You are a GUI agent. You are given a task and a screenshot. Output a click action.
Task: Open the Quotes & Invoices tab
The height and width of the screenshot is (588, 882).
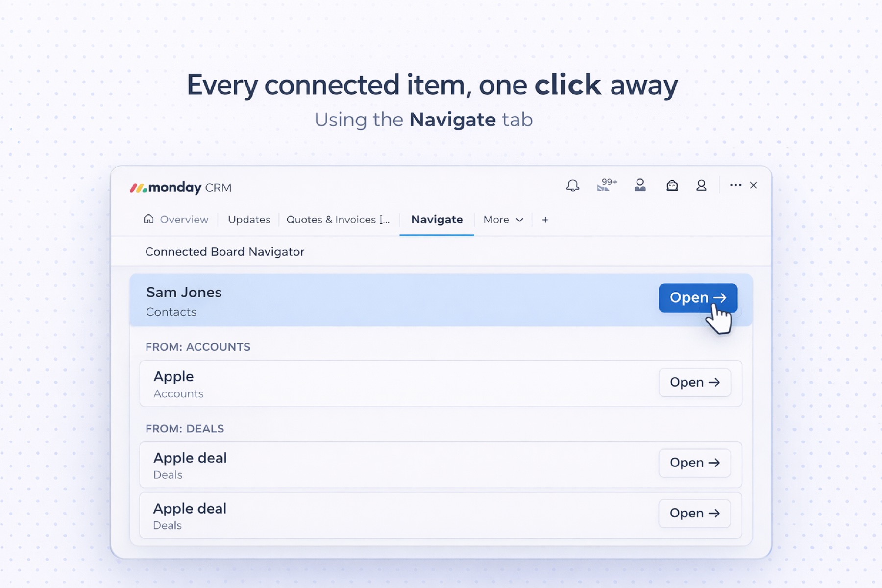pyautogui.click(x=338, y=220)
